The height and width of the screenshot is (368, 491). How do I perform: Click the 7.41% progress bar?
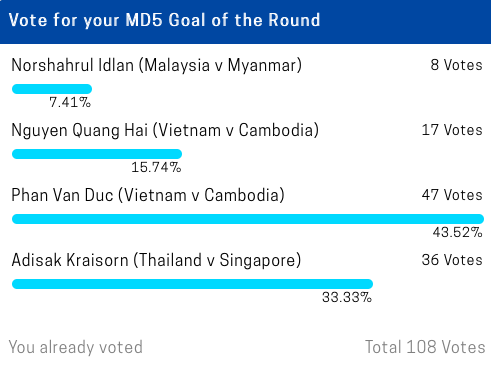(x=52, y=89)
